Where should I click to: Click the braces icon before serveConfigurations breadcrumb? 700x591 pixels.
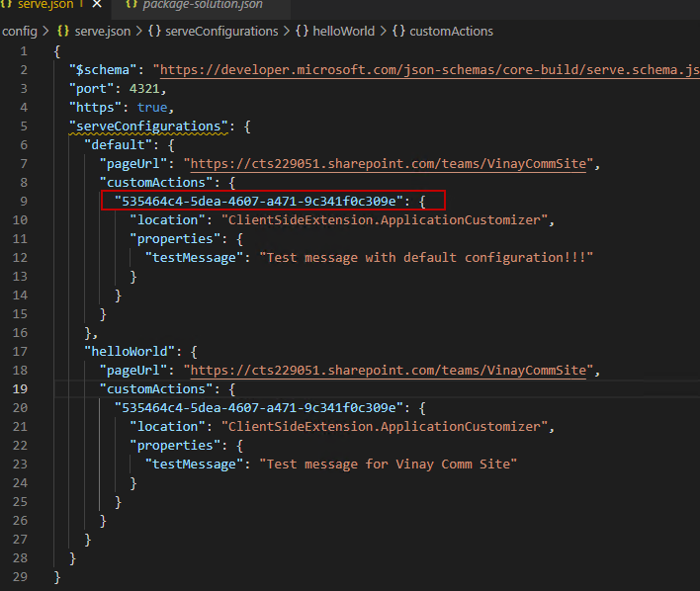click(x=154, y=32)
